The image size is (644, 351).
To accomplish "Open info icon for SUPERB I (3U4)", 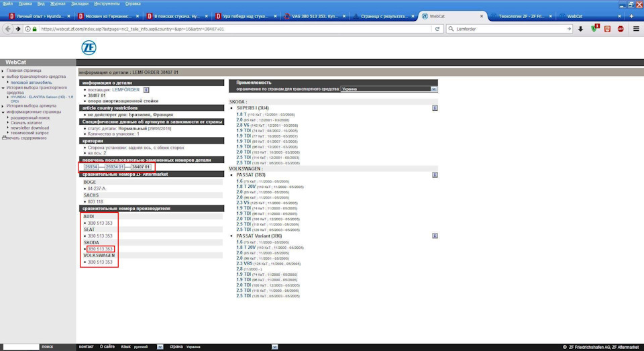I will pyautogui.click(x=435, y=107).
